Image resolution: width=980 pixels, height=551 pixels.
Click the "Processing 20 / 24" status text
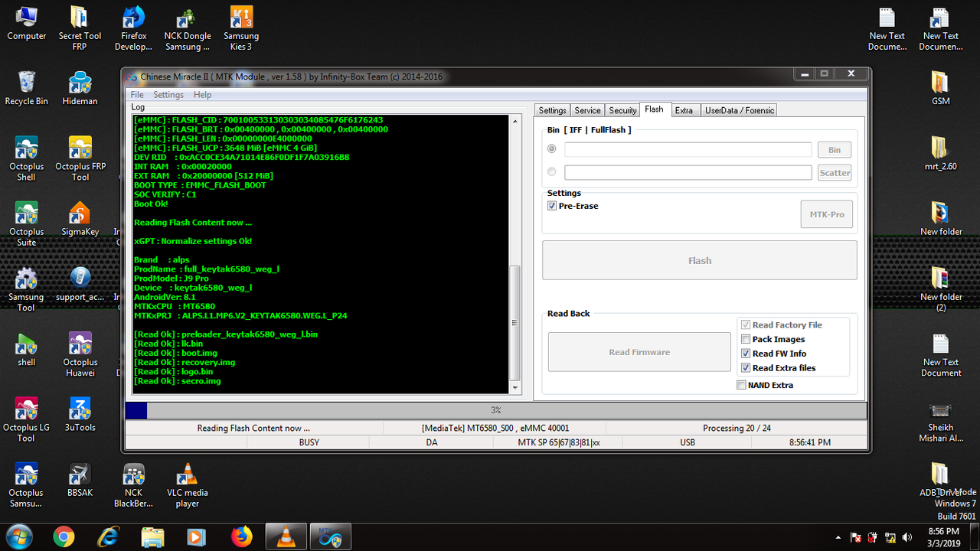(x=737, y=428)
